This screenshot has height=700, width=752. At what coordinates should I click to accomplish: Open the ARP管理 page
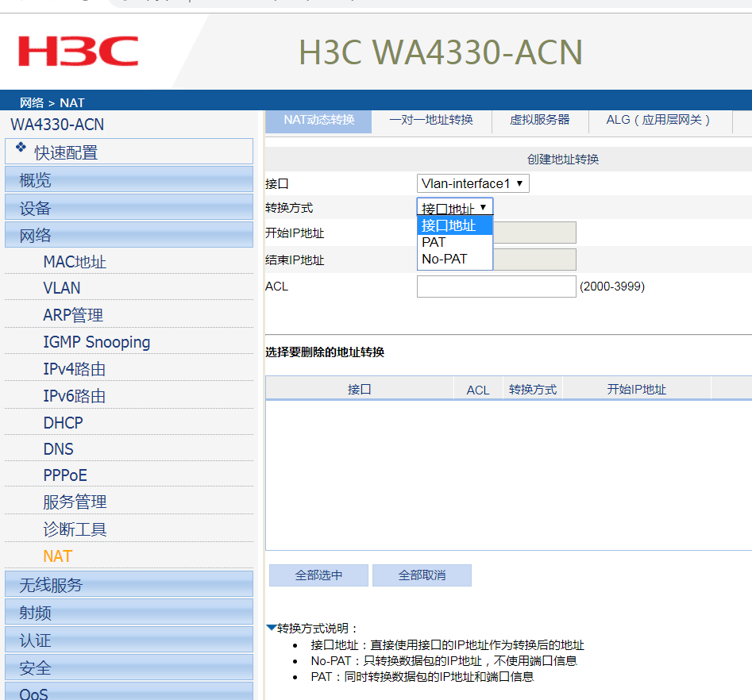point(73,315)
